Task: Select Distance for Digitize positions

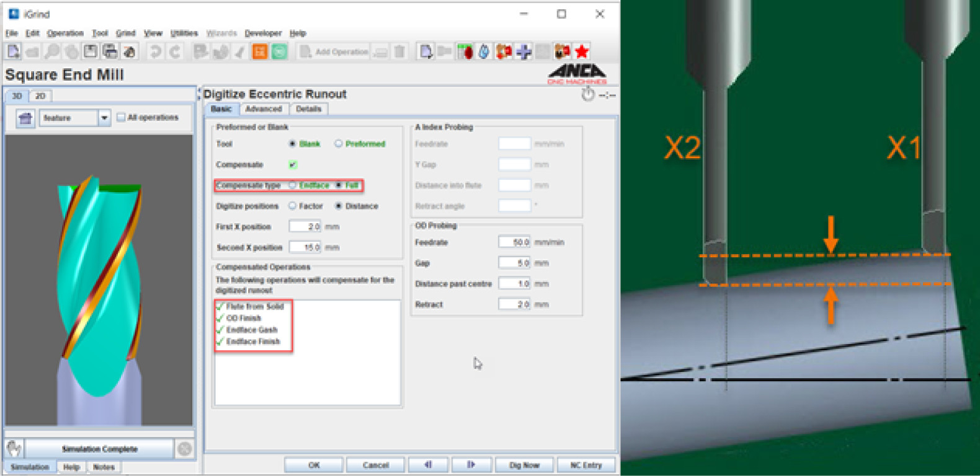Action: [339, 206]
